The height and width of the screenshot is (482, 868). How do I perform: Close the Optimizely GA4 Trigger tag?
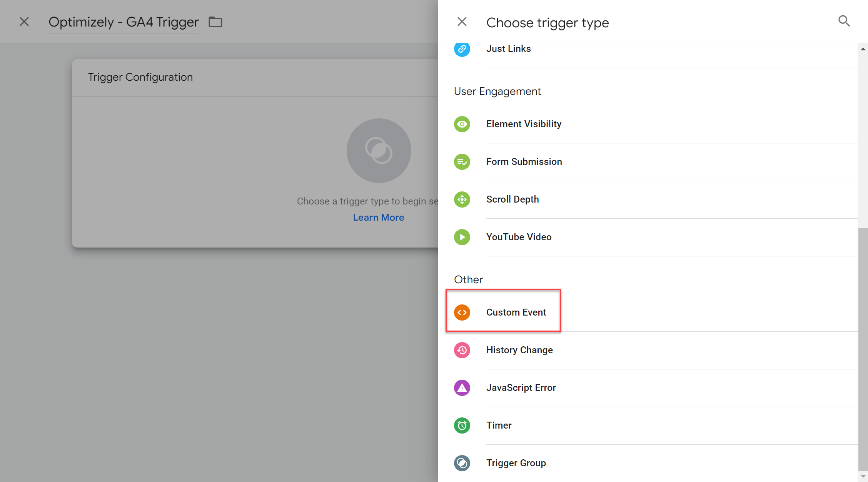tap(24, 22)
